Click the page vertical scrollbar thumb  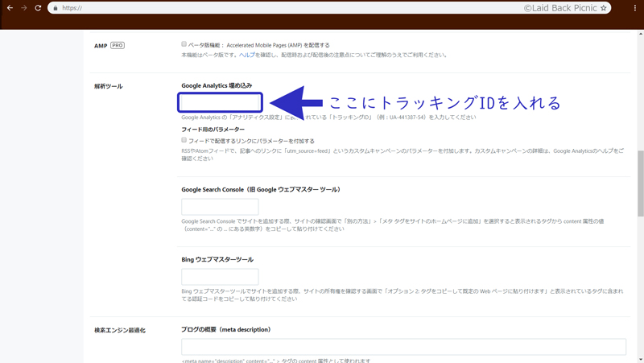640,184
